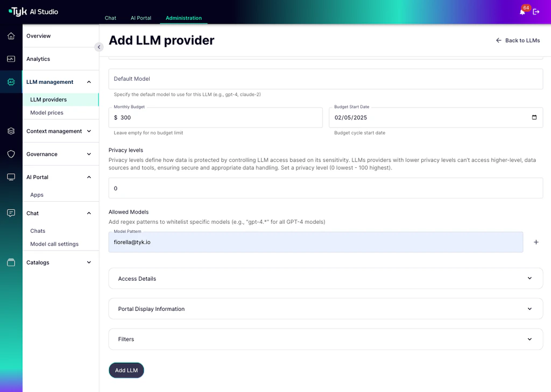
Task: Collapse the AI Portal sidebar section
Action: coord(89,177)
